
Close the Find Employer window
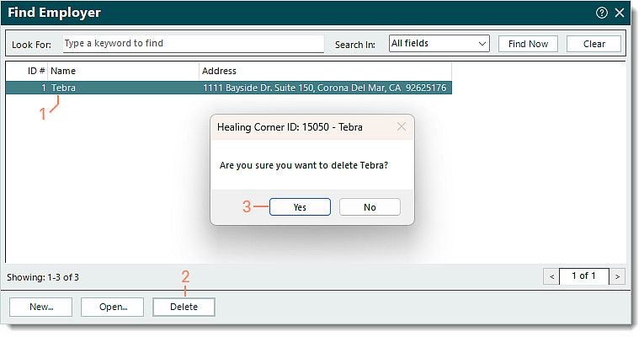(620, 13)
